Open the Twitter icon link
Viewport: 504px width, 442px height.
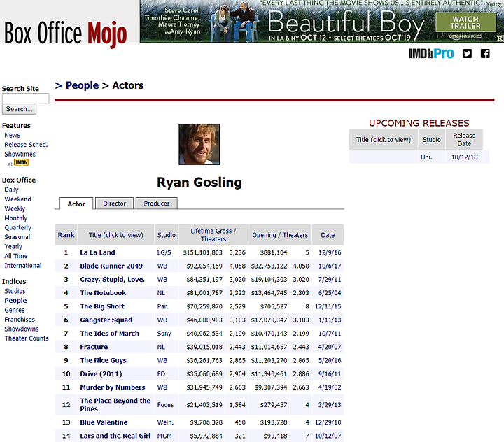coord(467,54)
